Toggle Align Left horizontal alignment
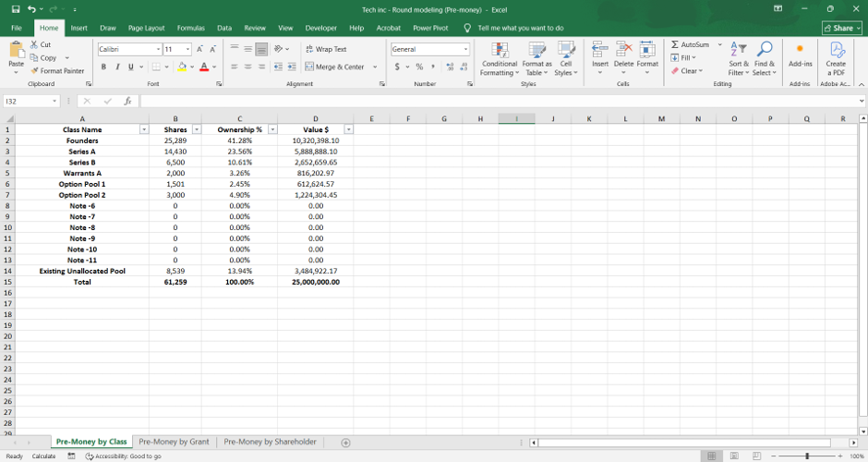The height and width of the screenshot is (462, 868). 235,67
